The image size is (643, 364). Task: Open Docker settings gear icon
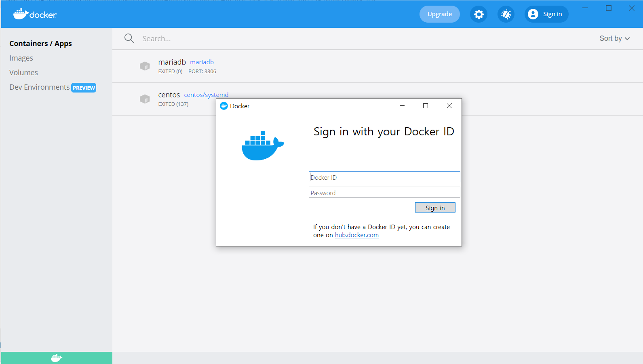(x=479, y=15)
